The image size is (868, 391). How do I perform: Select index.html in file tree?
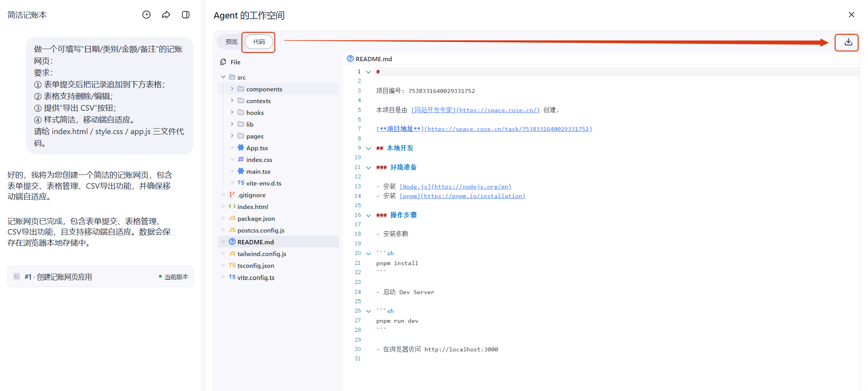(253, 207)
